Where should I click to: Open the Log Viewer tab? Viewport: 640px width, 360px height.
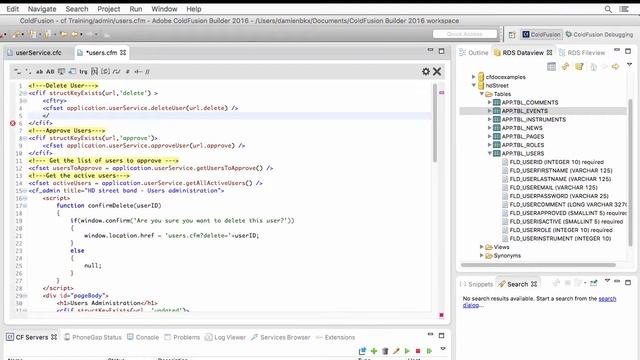(225, 337)
